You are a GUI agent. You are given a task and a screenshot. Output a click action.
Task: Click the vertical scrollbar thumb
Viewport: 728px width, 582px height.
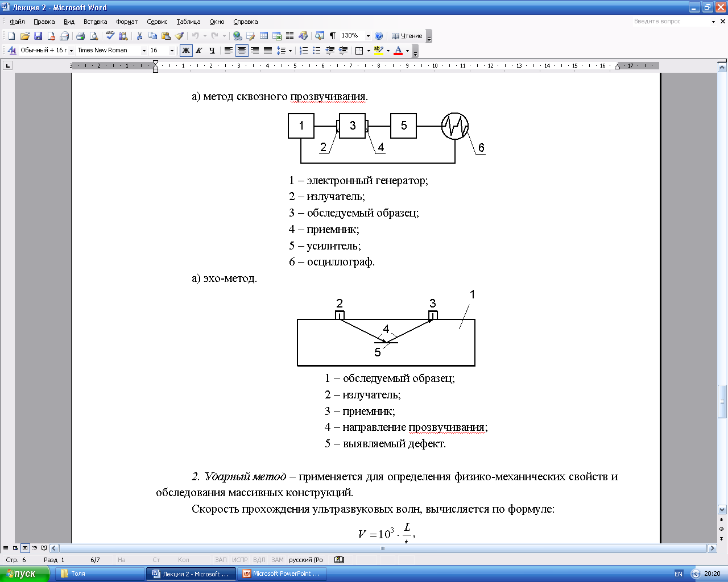point(722,402)
